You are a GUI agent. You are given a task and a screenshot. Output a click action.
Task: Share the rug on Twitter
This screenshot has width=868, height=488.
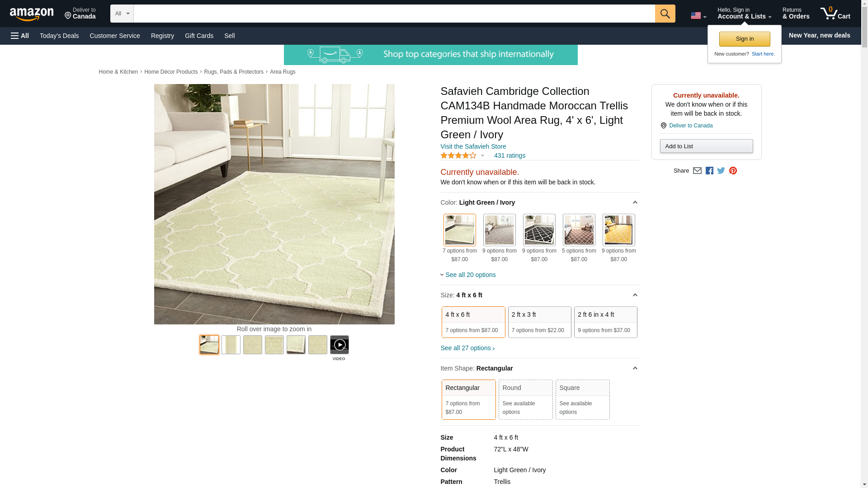721,171
